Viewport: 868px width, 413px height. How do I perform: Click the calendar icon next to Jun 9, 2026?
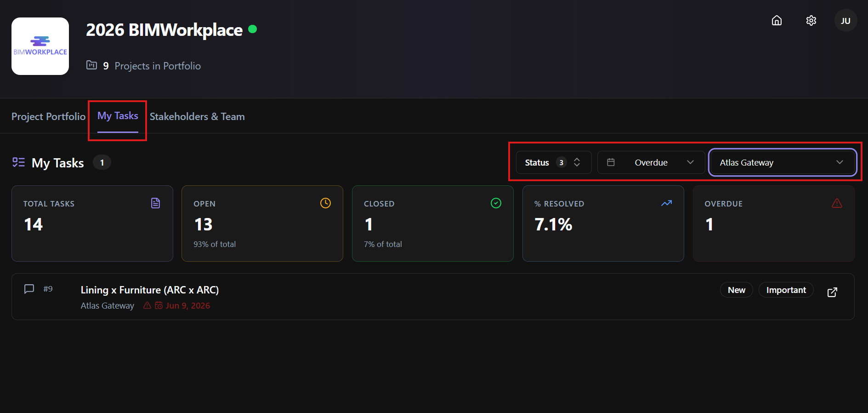[159, 305]
